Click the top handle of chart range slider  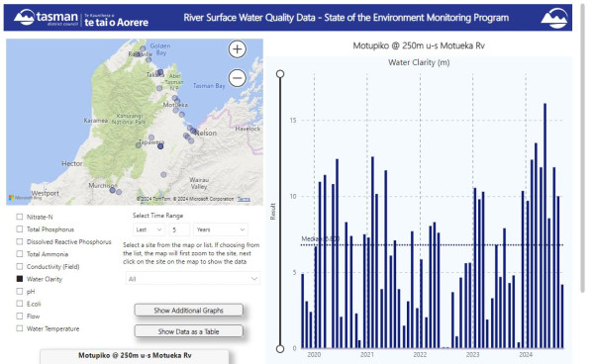[280, 74]
